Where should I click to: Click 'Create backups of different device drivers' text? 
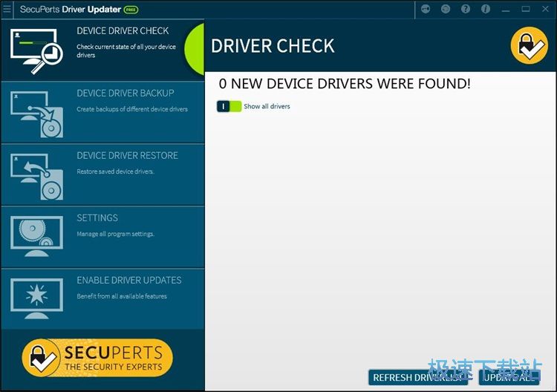(x=132, y=109)
